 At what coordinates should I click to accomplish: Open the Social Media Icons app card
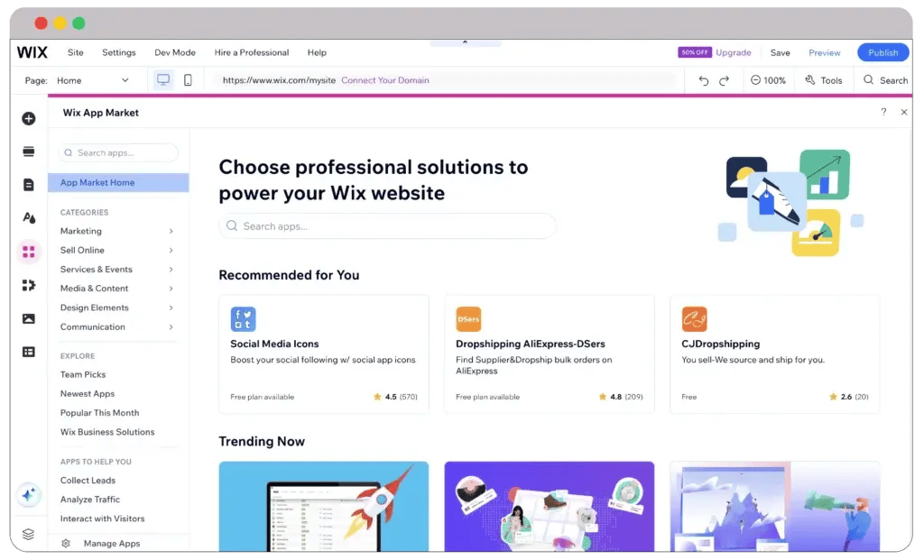pyautogui.click(x=324, y=353)
